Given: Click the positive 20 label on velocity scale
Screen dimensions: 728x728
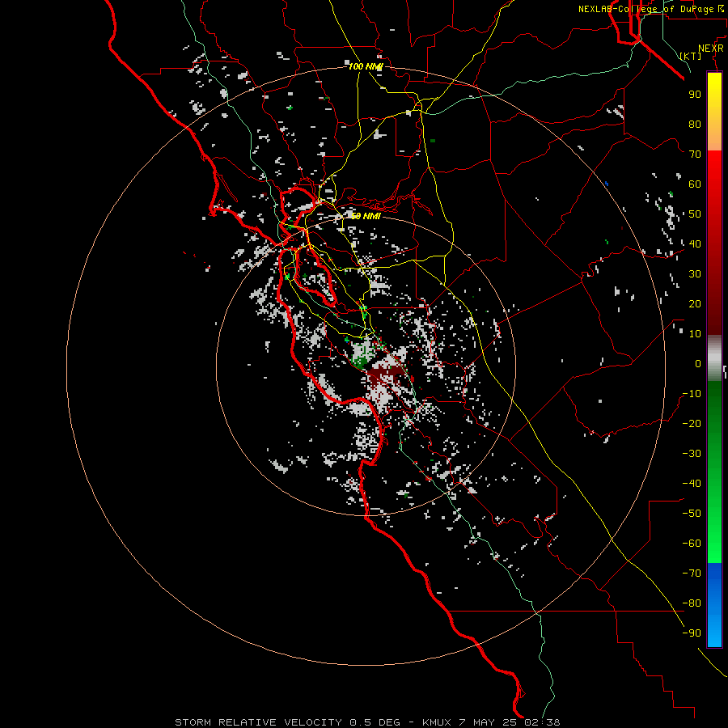Looking at the screenshot, I should [x=695, y=303].
